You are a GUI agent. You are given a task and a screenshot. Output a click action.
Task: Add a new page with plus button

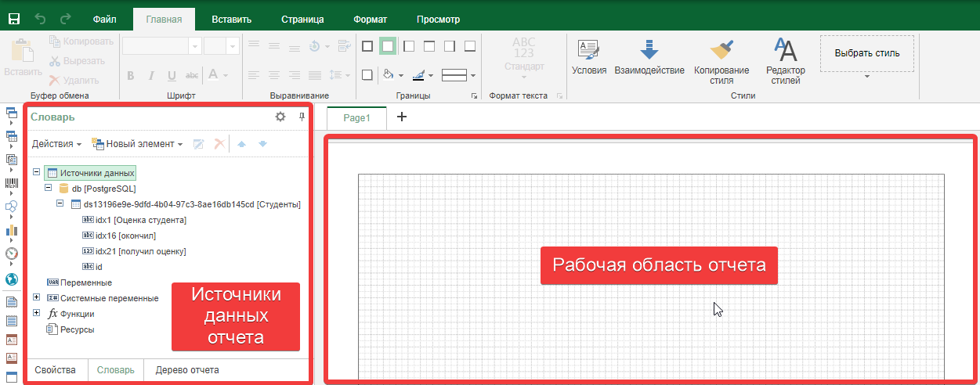402,117
